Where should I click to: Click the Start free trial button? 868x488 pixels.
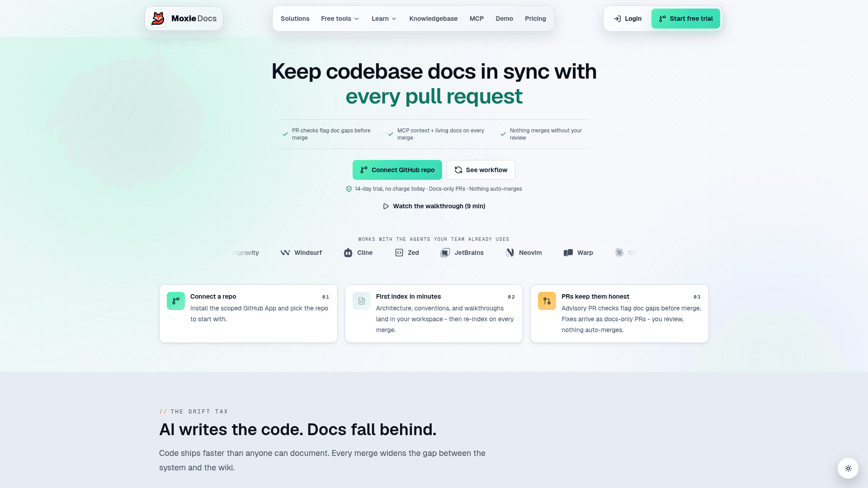pos(686,19)
